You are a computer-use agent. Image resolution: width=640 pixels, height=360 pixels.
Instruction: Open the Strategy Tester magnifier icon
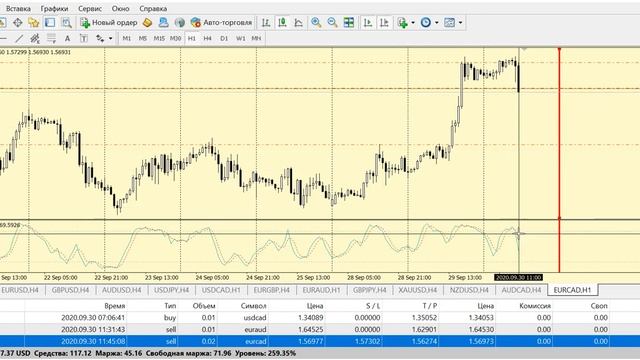tap(66, 23)
